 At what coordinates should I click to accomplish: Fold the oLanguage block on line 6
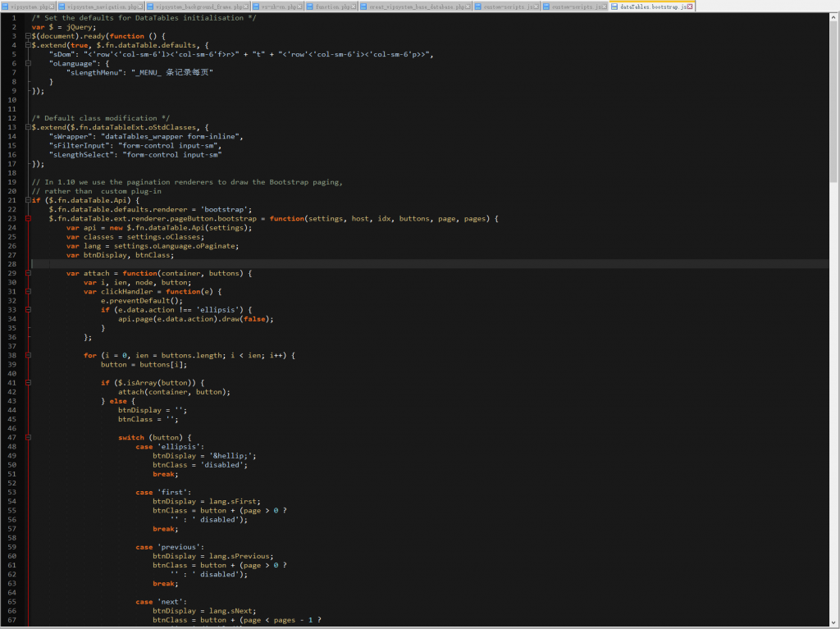tap(28, 63)
